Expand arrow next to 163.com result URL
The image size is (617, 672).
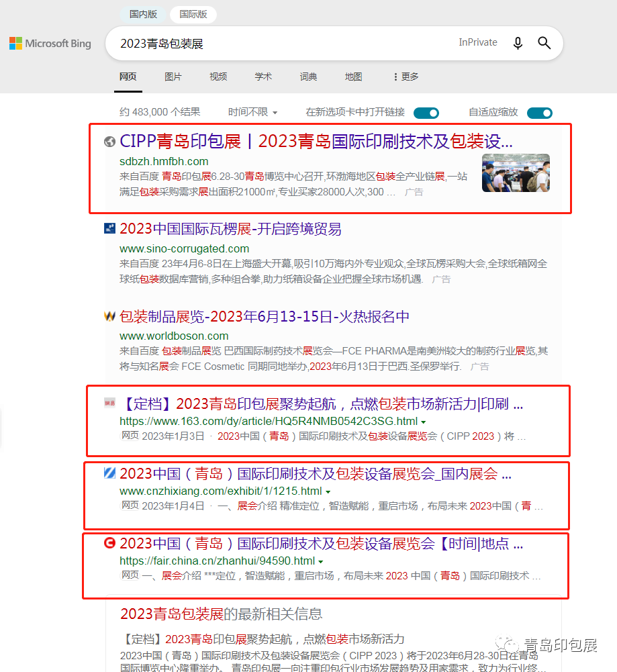tap(424, 422)
